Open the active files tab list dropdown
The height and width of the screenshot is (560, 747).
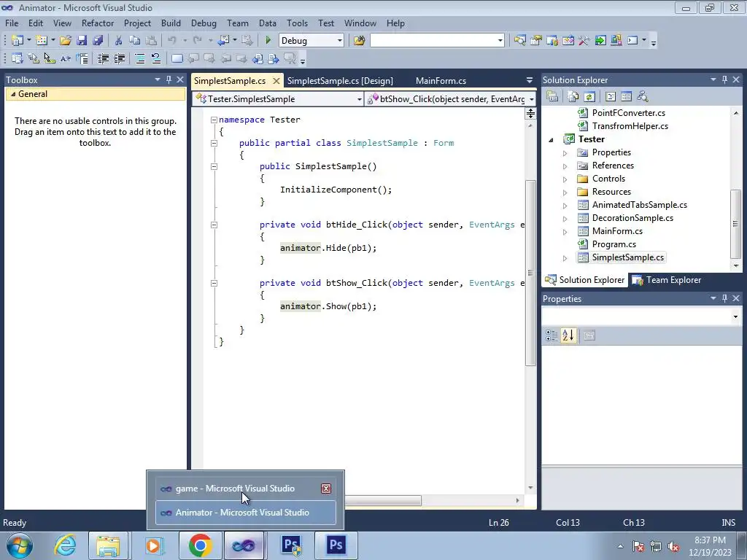(530, 80)
